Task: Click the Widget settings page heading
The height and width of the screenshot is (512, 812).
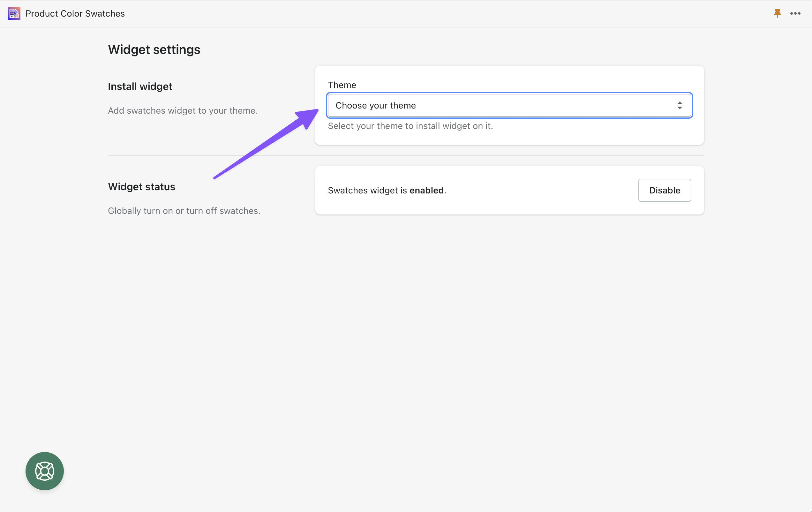Action: click(154, 49)
